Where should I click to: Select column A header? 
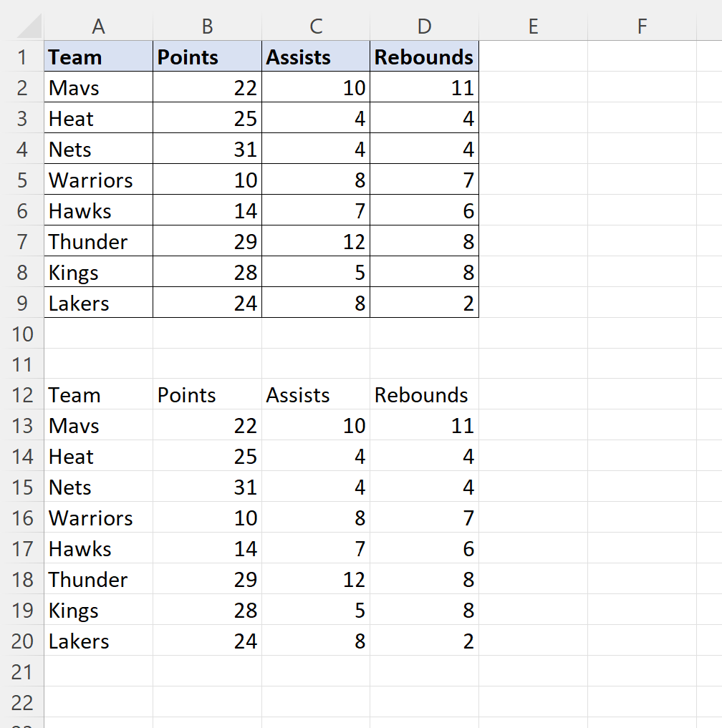[99, 26]
